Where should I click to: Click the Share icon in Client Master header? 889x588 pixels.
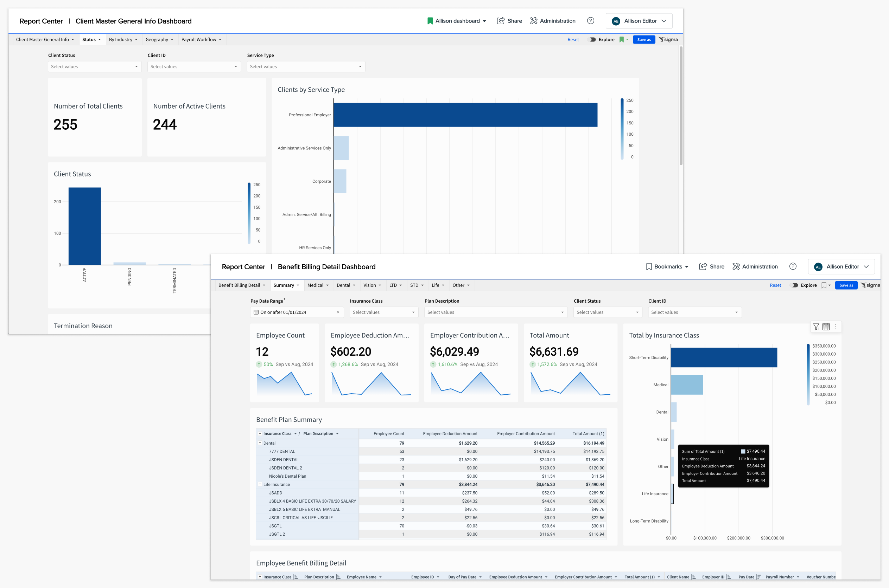click(501, 21)
